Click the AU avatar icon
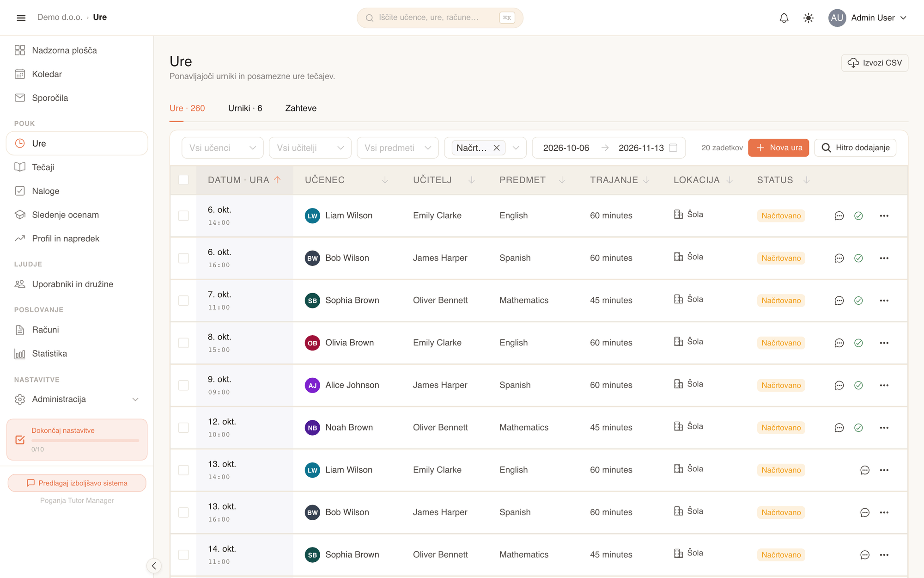Screen dimensions: 924x578 (x=837, y=18)
